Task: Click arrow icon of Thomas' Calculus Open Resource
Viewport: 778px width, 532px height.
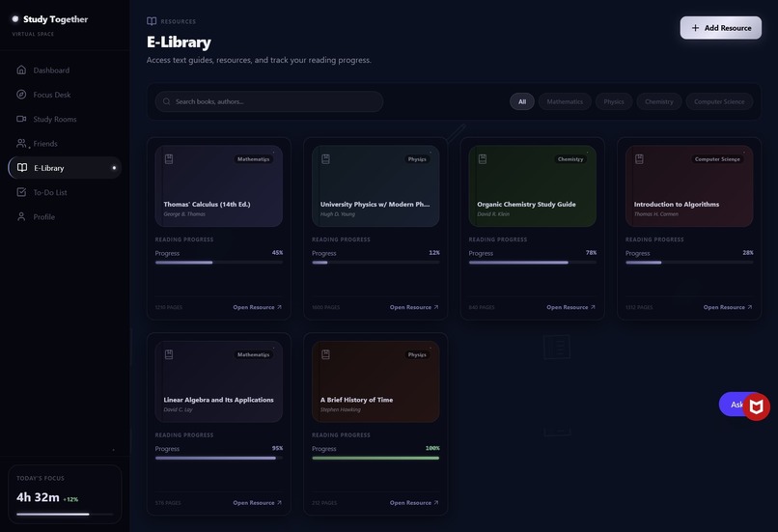Action: (279, 307)
